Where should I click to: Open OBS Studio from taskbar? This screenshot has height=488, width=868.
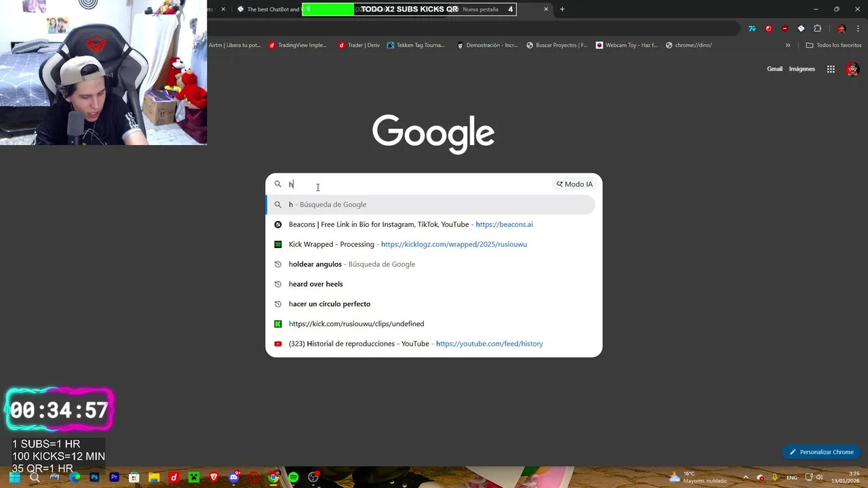(313, 477)
